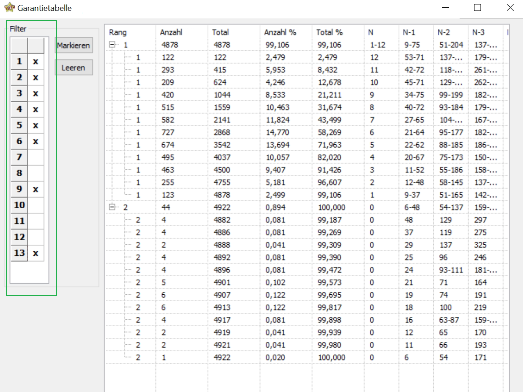Image resolution: width=523 pixels, height=392 pixels.
Task: Select the row with Total 4037
Action: 307,157
